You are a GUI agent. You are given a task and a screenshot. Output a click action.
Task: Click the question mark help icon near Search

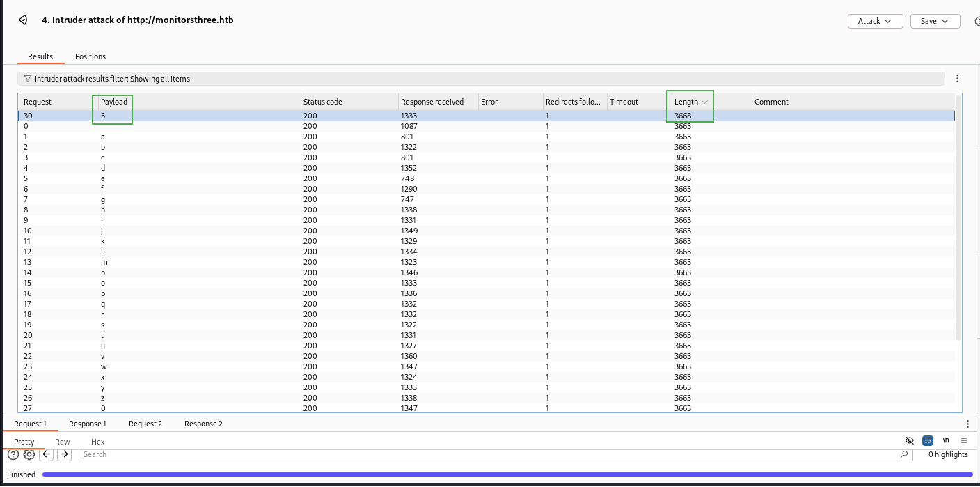coord(13,454)
